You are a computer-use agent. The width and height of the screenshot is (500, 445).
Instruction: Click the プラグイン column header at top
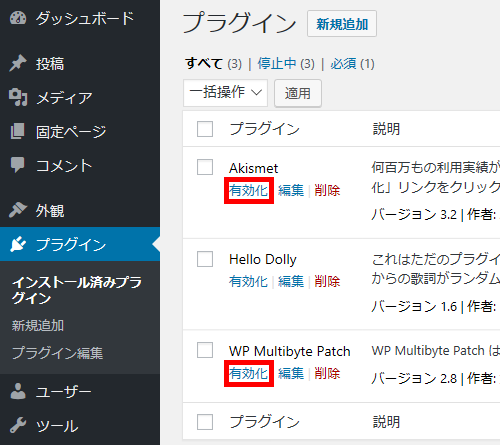pyautogui.click(x=264, y=129)
